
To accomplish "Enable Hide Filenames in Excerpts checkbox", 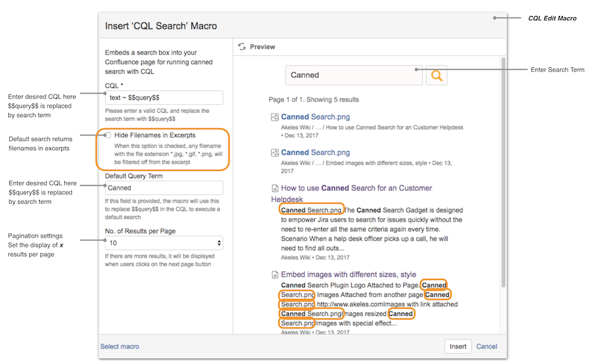I will tap(108, 136).
